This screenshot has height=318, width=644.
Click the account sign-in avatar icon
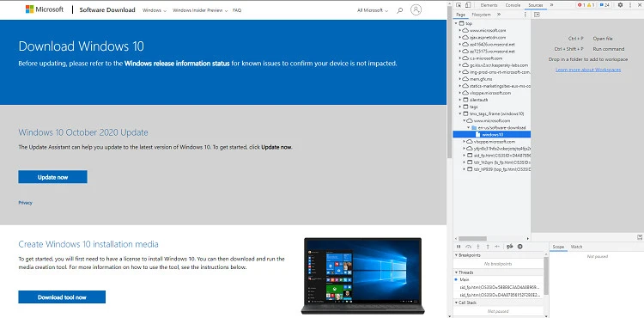416,9
